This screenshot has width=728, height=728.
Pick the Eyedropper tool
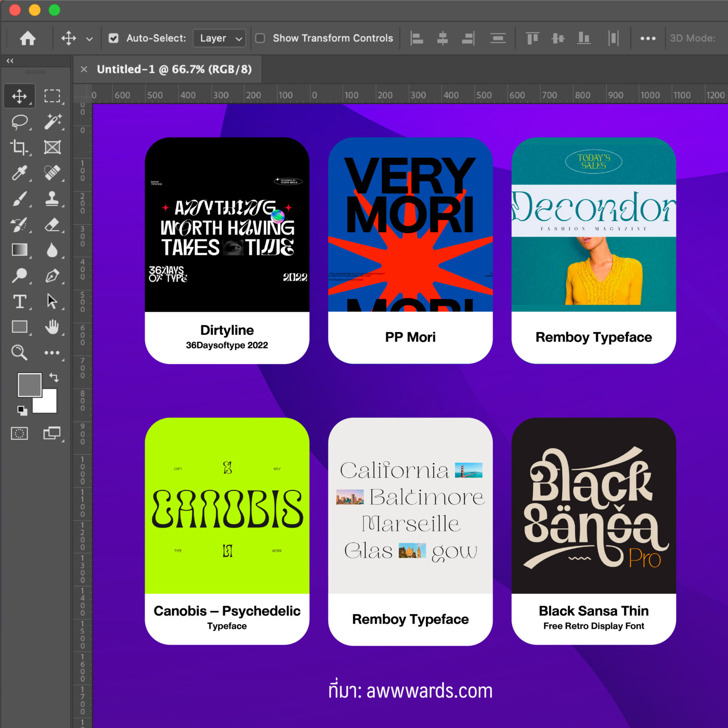coord(19,173)
